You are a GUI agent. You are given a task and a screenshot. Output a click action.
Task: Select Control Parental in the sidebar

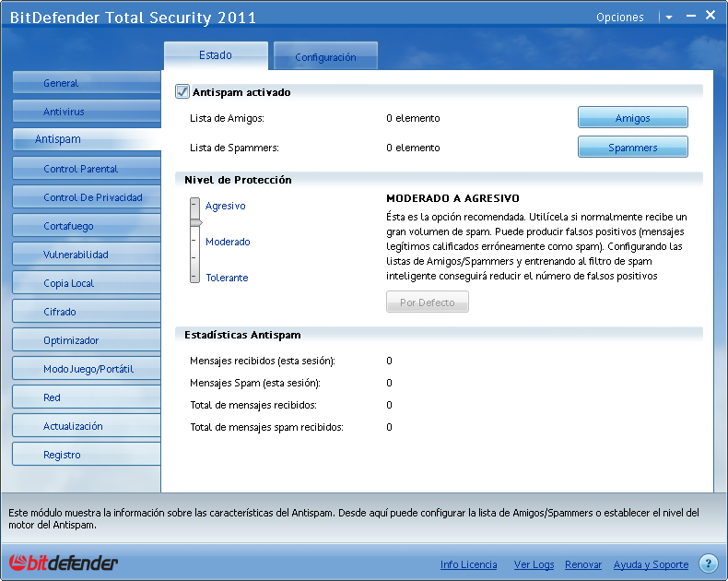click(x=87, y=169)
